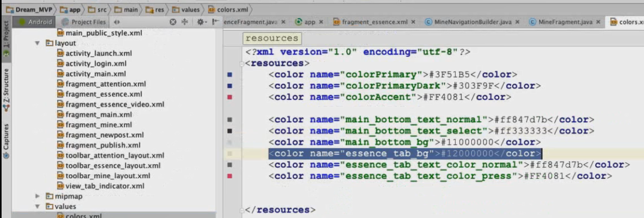This screenshot has width=644, height=218.
Task: Click the left-right arrows icon beside Project Files
Action: (x=117, y=22)
